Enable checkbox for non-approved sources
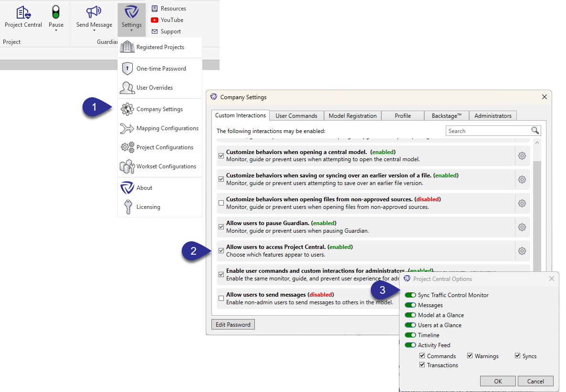 [x=221, y=203]
